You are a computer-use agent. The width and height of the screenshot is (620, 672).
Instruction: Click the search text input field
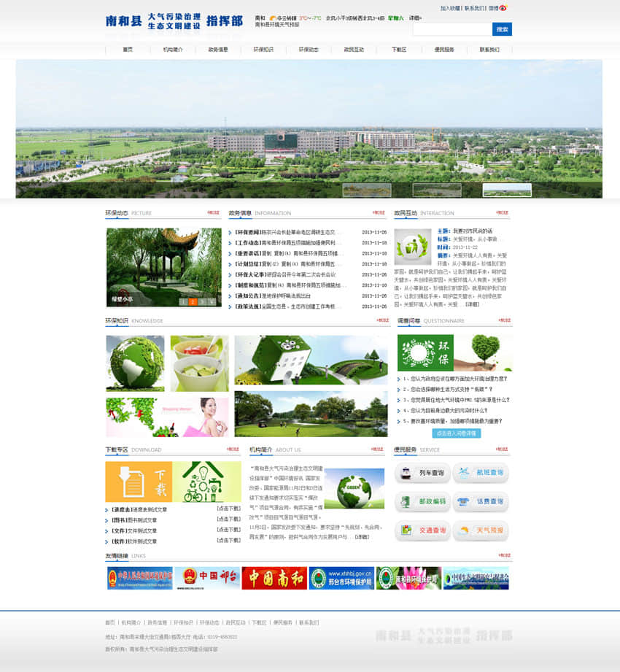[x=452, y=29]
